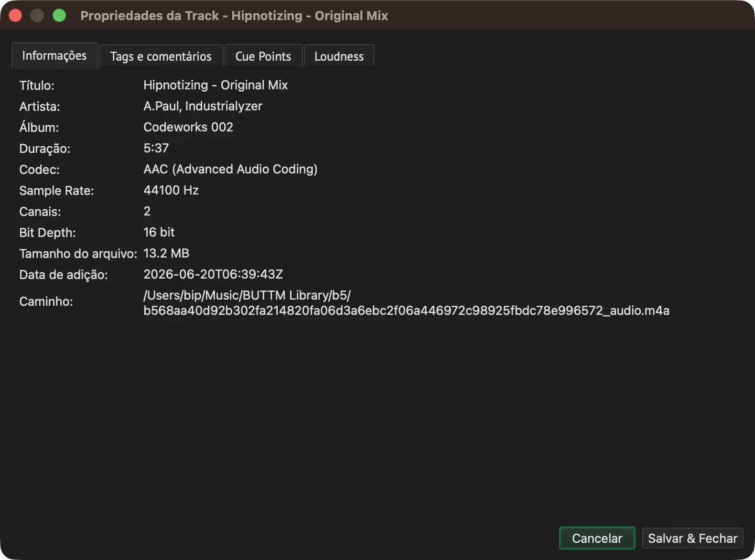Click the Duração: label

45,149
